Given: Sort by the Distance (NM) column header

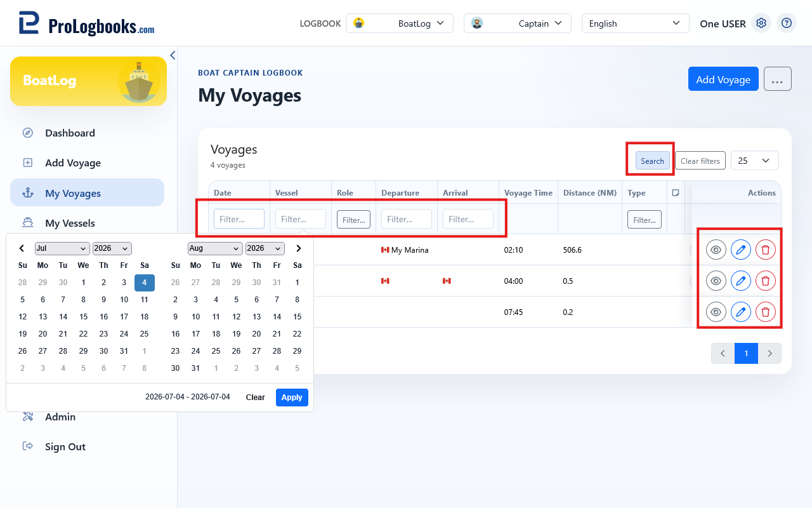Looking at the screenshot, I should tap(590, 193).
